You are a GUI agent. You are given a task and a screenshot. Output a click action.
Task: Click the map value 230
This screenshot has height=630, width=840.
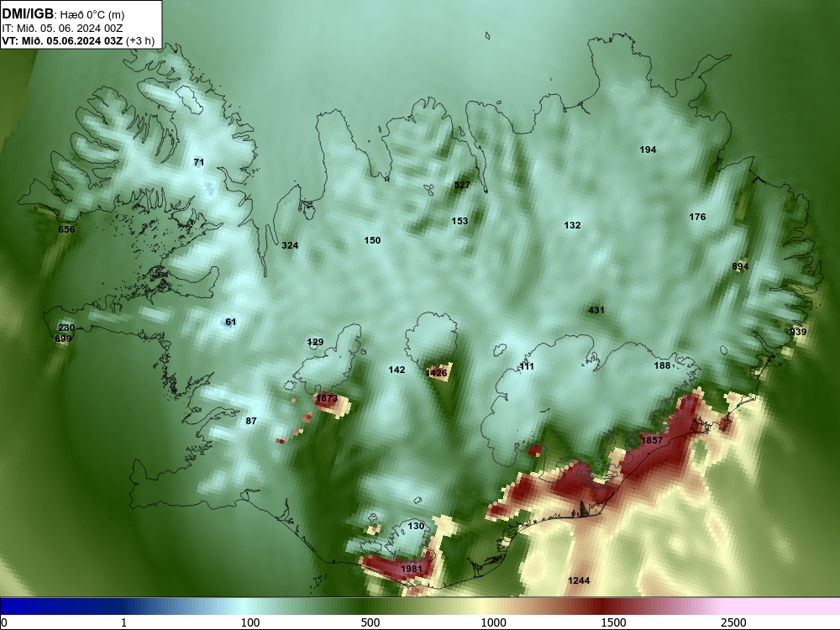click(x=66, y=328)
